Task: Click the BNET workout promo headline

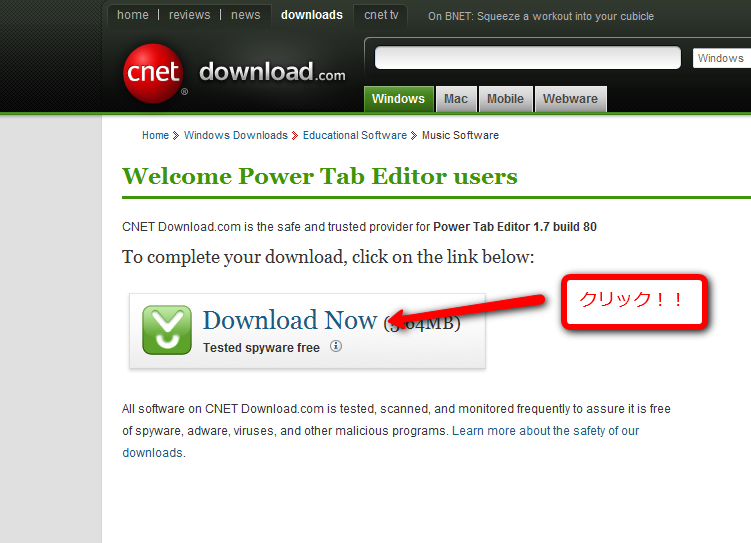Action: pos(541,16)
